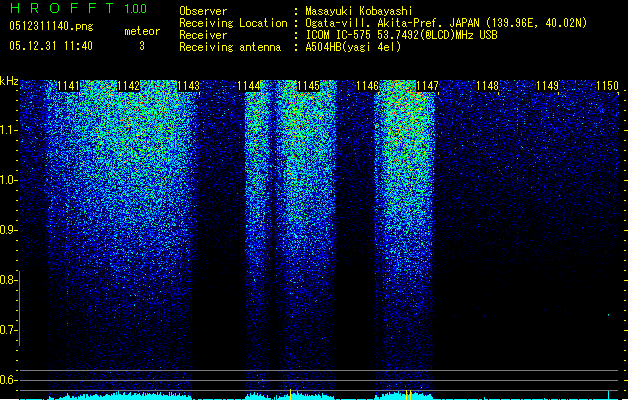Select the A504HB(yagi 4el) antenna text
This screenshot has height=400, width=629.
(353, 47)
